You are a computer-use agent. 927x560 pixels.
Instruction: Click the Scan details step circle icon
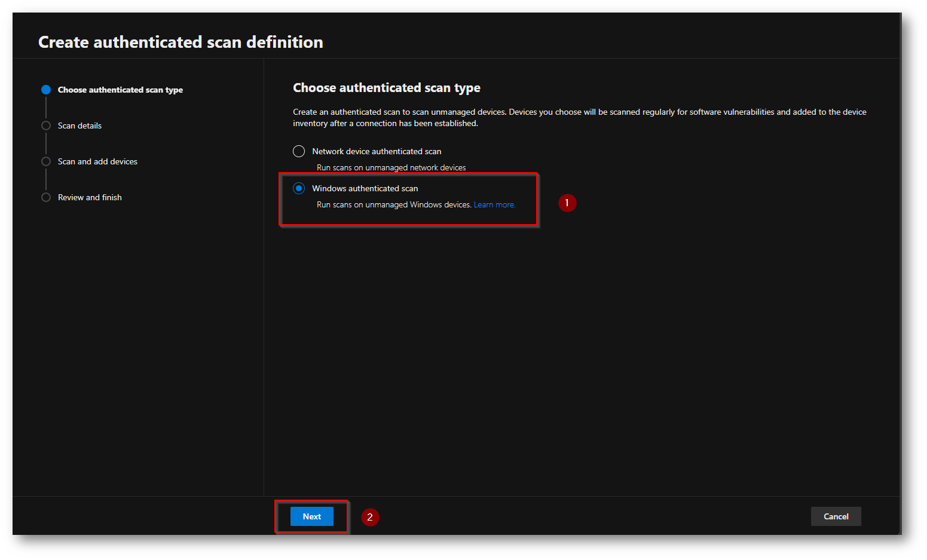(46, 126)
